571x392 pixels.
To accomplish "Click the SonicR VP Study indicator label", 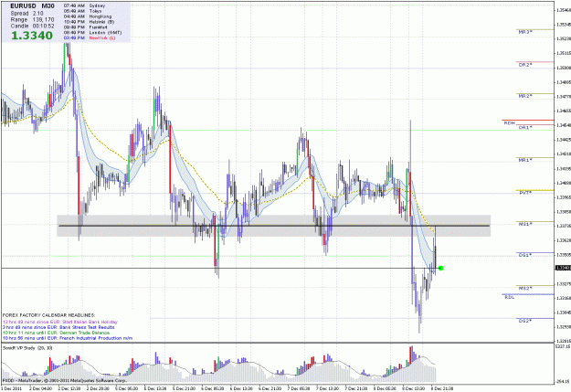I will tap(27, 348).
